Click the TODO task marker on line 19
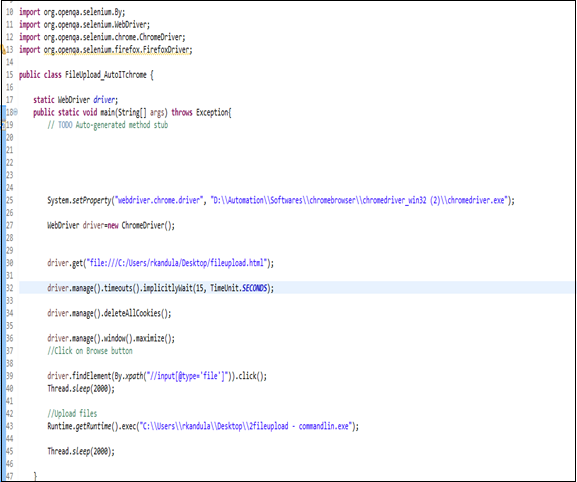The image size is (577, 482). coord(3,125)
